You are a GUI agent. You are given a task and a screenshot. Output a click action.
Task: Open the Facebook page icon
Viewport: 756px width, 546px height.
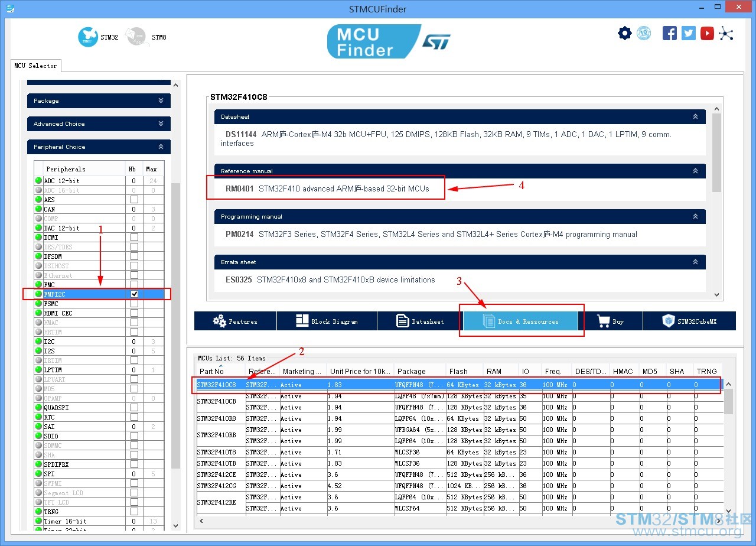[x=670, y=33]
